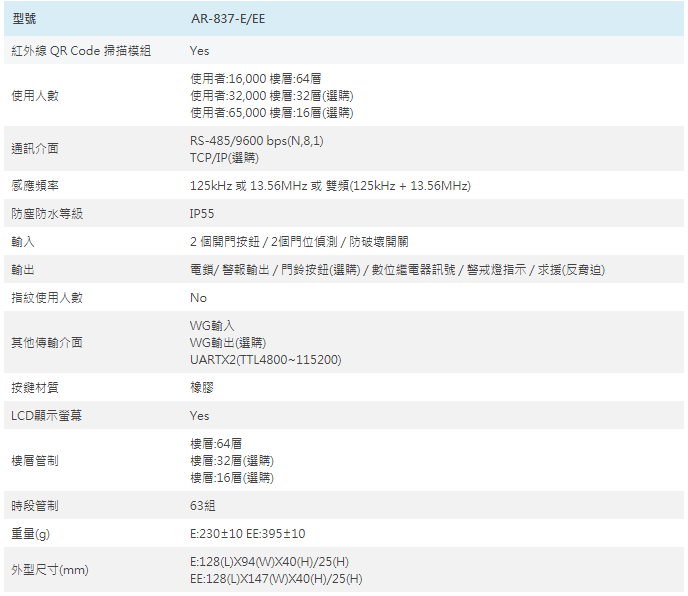Select the WG輸出(選購) text
The image size is (688, 596).
click(228, 343)
